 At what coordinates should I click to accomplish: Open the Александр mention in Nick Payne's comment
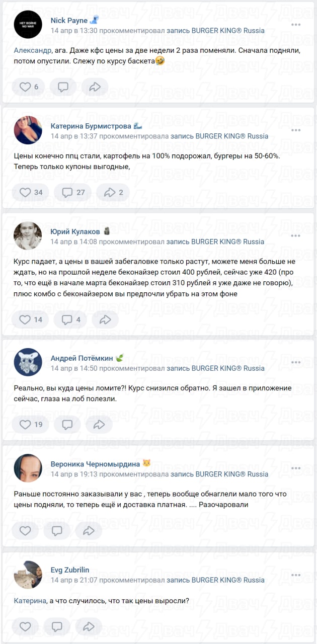(32, 51)
